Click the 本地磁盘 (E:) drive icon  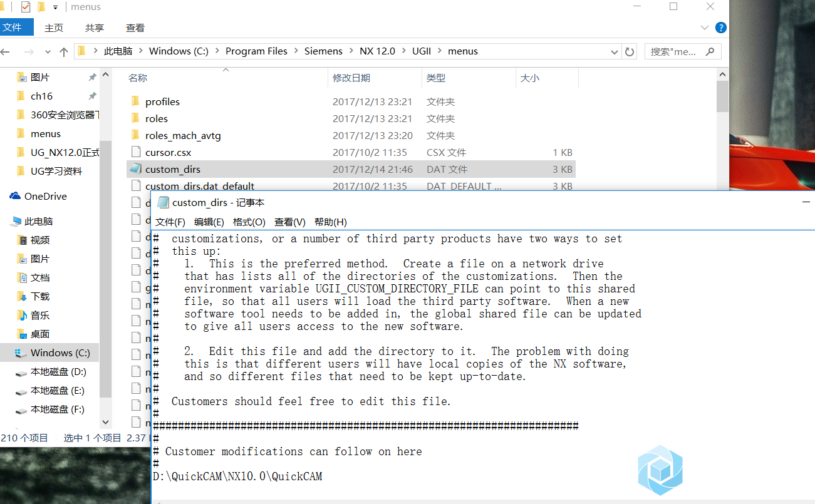[x=22, y=391]
